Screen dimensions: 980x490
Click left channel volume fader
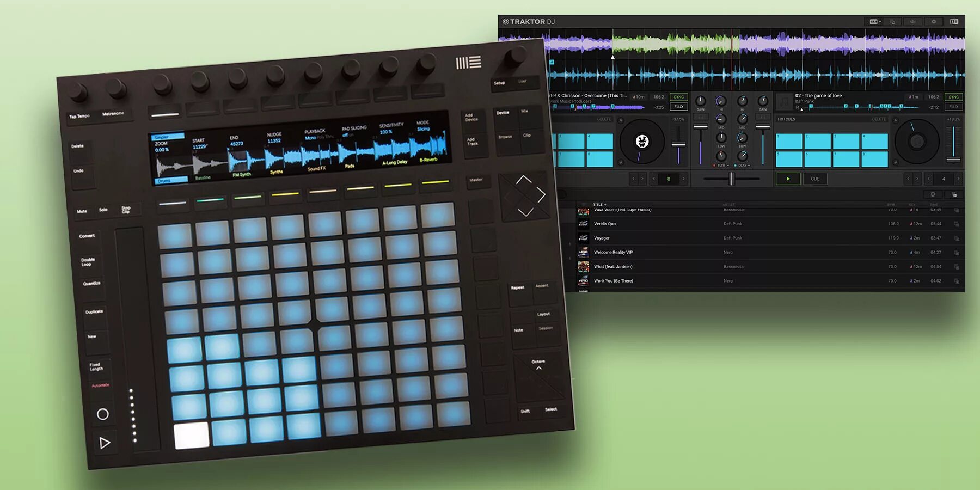pyautogui.click(x=701, y=127)
